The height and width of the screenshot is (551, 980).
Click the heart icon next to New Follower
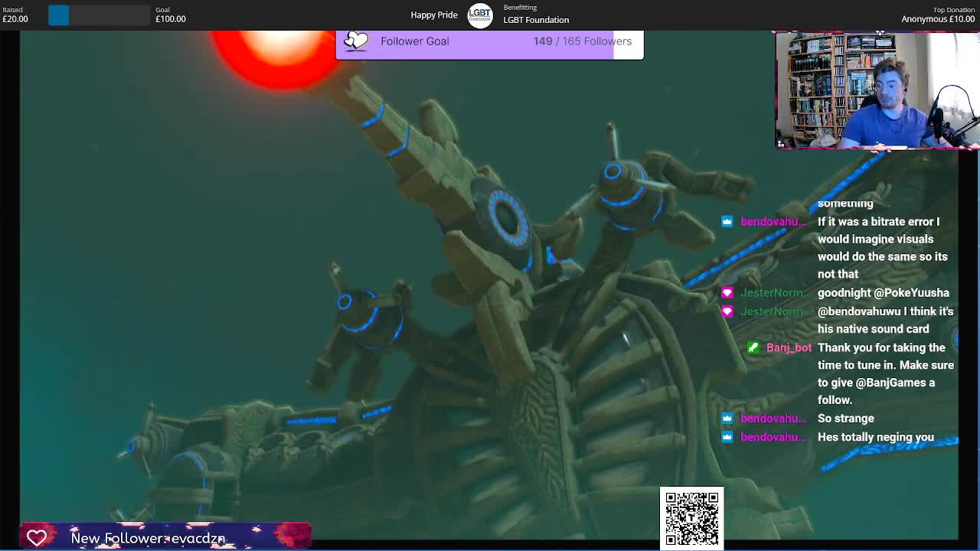[36, 537]
